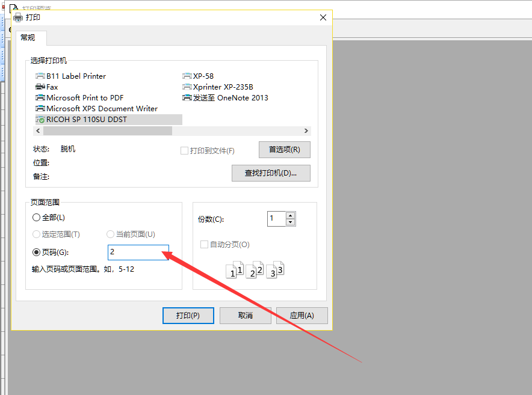
Task: Decrease copies count with down arrow
Action: (x=291, y=222)
